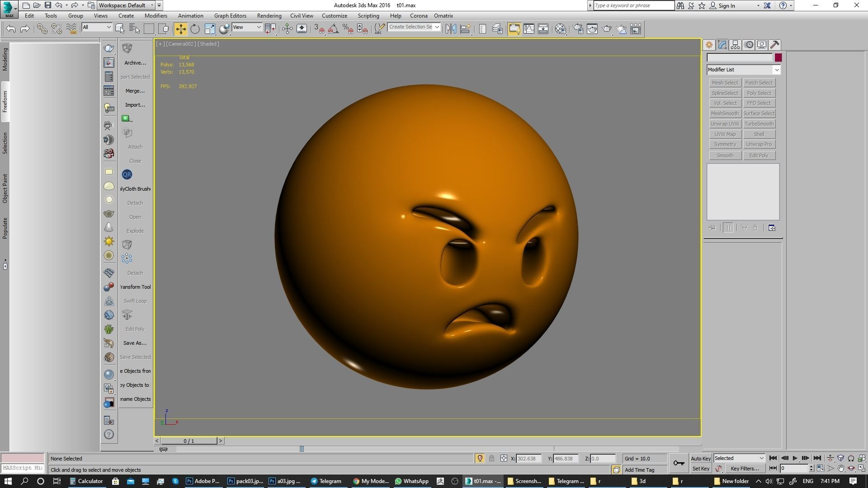Open the Create command panel tab
868x488 pixels.
tap(709, 45)
